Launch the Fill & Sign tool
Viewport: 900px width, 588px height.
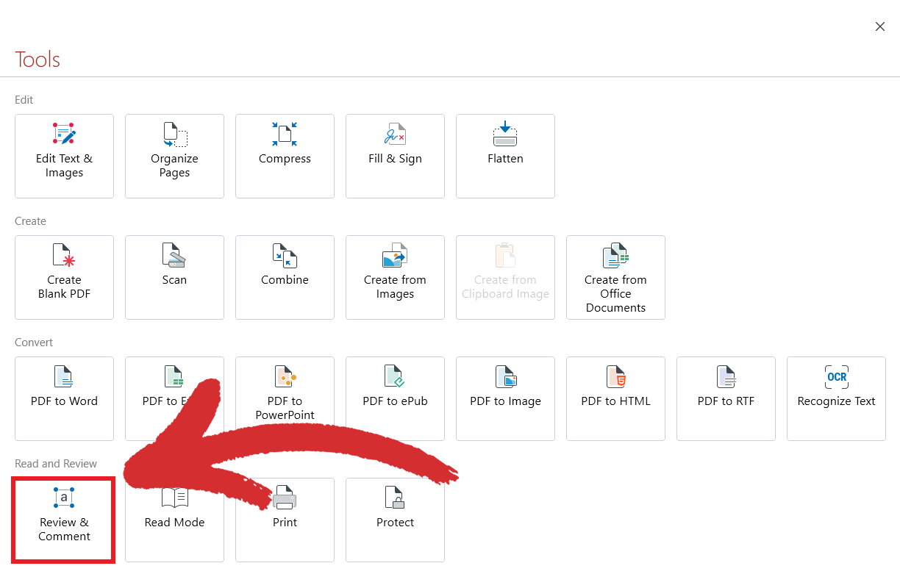pyautogui.click(x=395, y=156)
